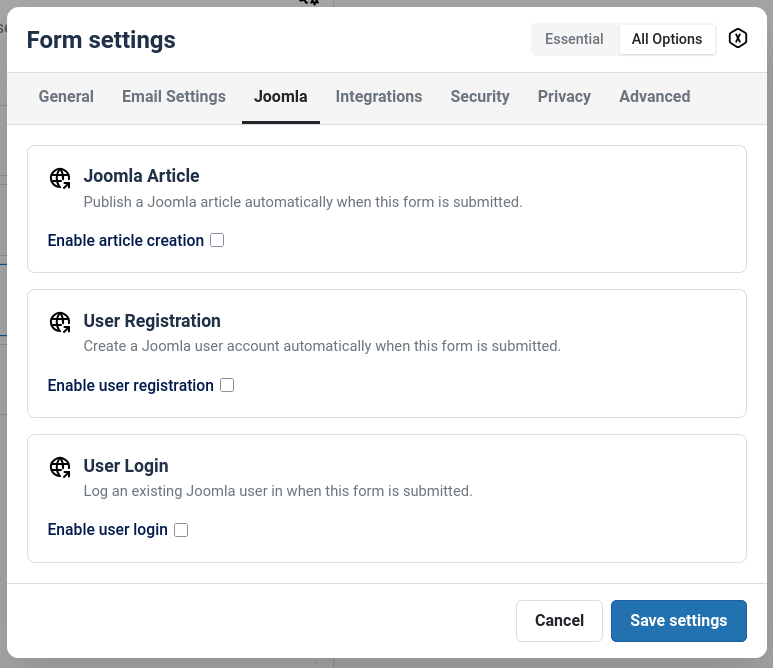Click the hexagon icon beside All Options
This screenshot has width=773, height=668.
point(738,39)
